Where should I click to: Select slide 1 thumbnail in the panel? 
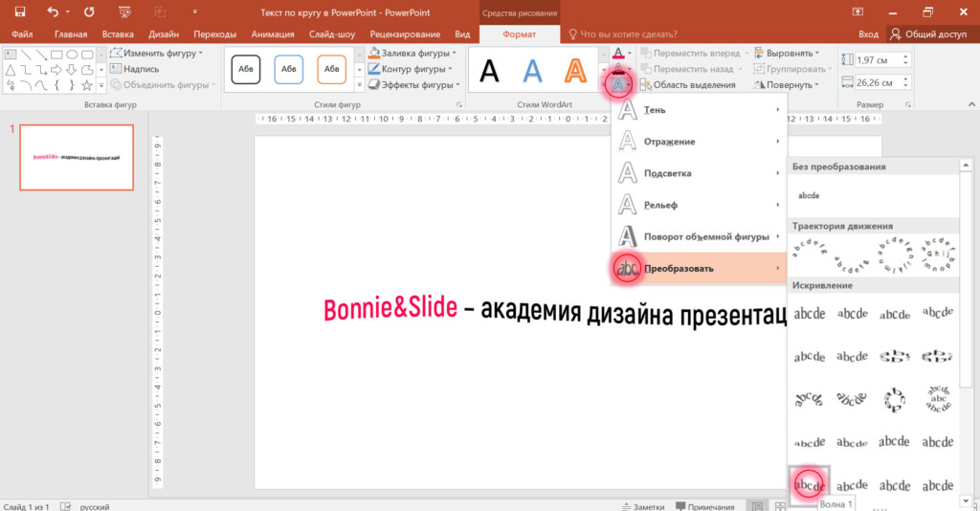pos(77,158)
